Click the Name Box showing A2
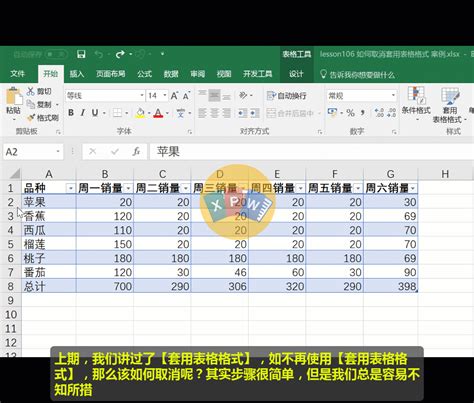The image size is (474, 403). pyautogui.click(x=33, y=152)
